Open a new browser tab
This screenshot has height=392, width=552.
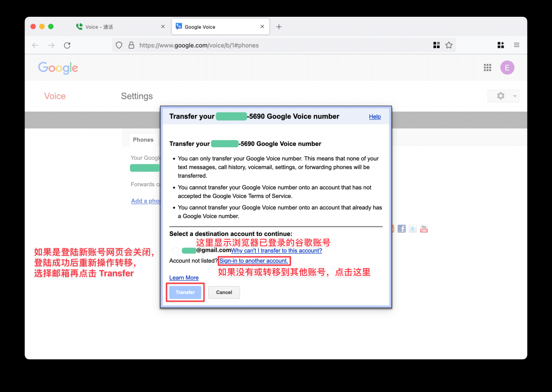[x=279, y=27]
